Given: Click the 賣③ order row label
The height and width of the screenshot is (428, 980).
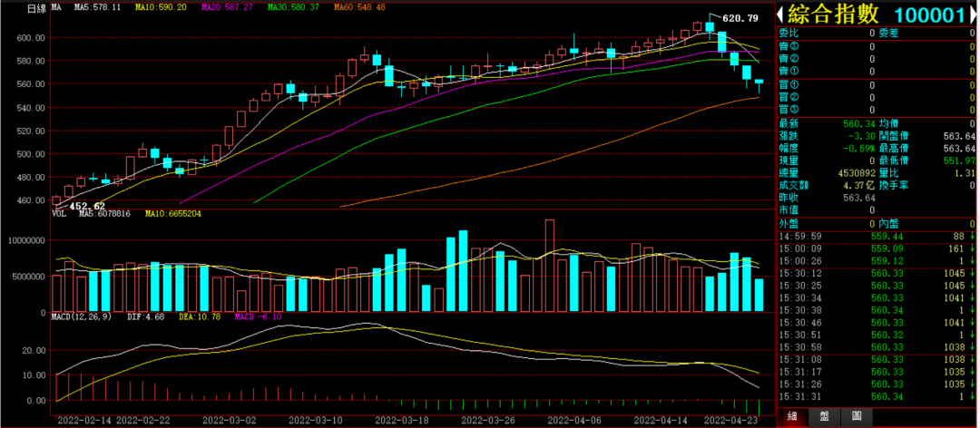Looking at the screenshot, I should (x=789, y=46).
